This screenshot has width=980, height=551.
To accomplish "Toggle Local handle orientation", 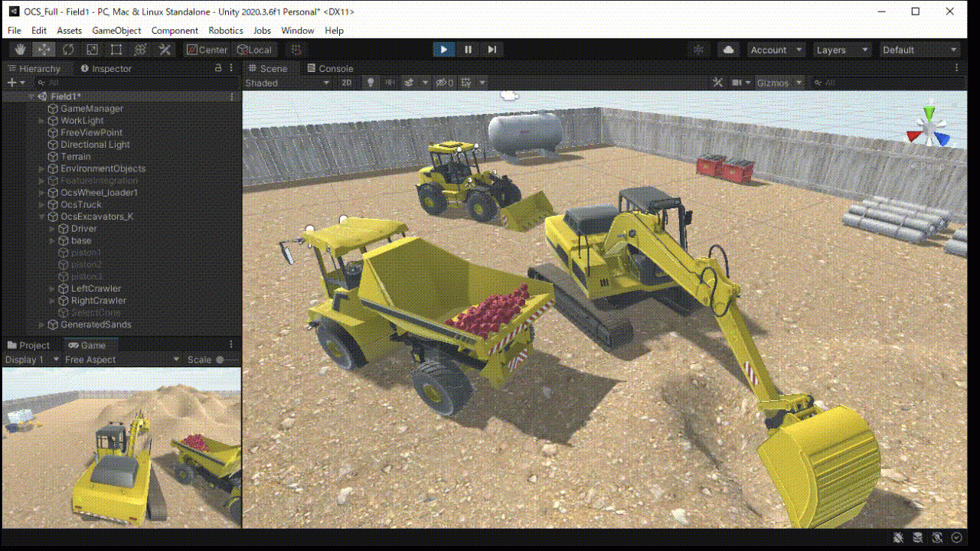I will 255,49.
